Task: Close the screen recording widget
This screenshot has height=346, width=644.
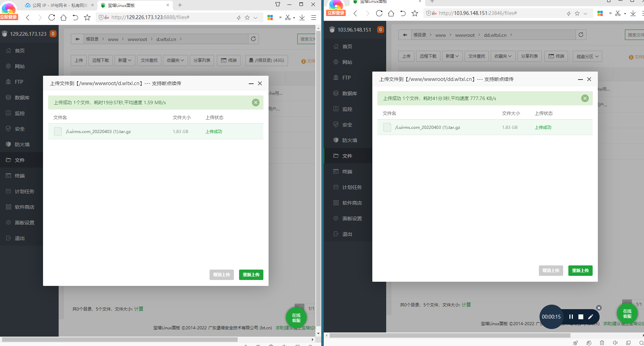Action: coord(599,308)
